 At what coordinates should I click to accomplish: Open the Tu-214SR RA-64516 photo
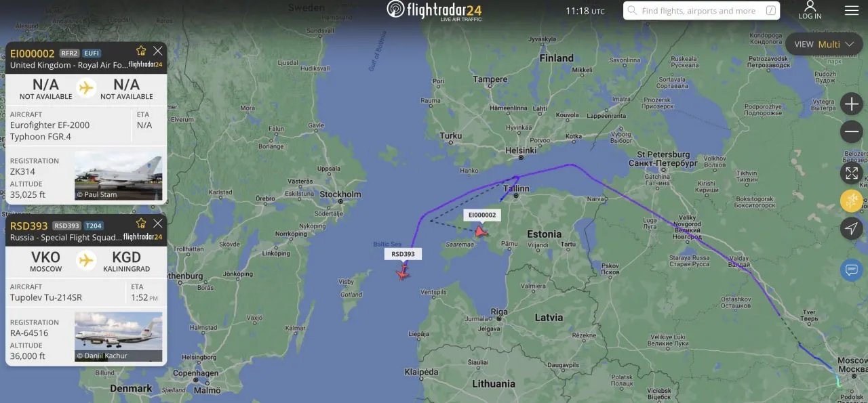coord(118,337)
